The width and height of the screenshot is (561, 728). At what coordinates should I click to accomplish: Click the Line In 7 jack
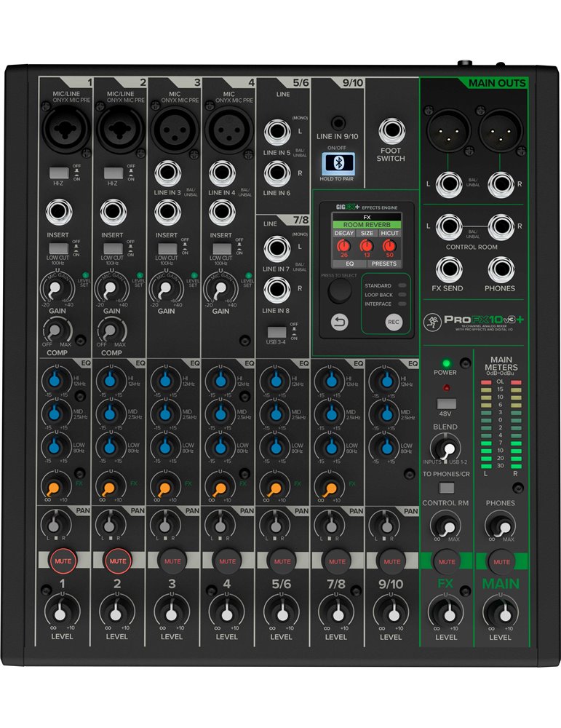click(x=277, y=249)
